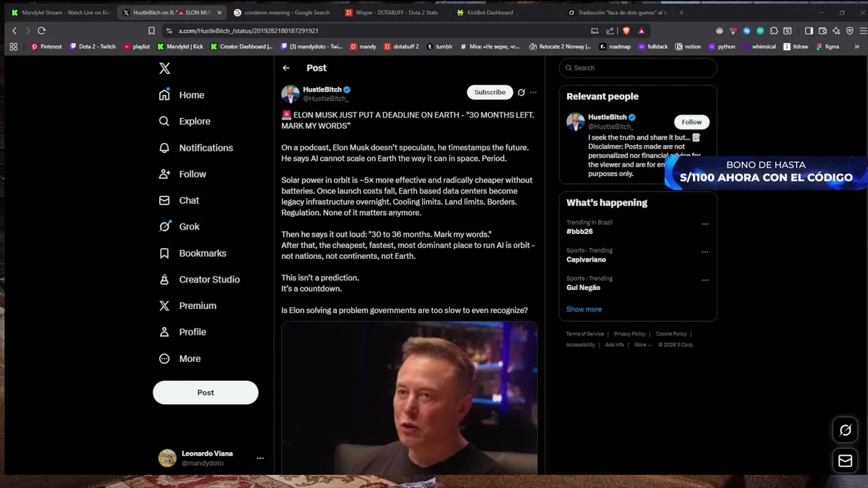
Task: Open the browser extensions puzzle icon
Action: click(x=774, y=30)
